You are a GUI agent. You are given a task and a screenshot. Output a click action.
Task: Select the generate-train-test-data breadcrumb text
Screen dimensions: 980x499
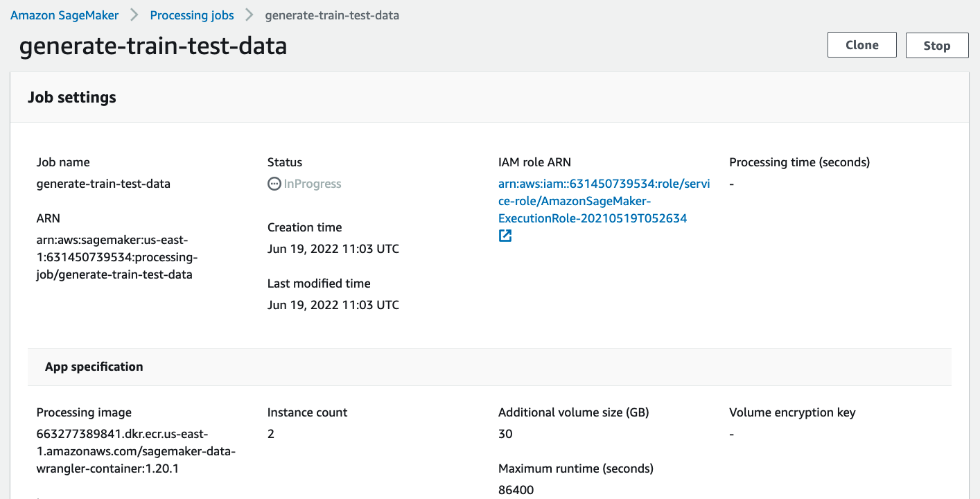332,15
